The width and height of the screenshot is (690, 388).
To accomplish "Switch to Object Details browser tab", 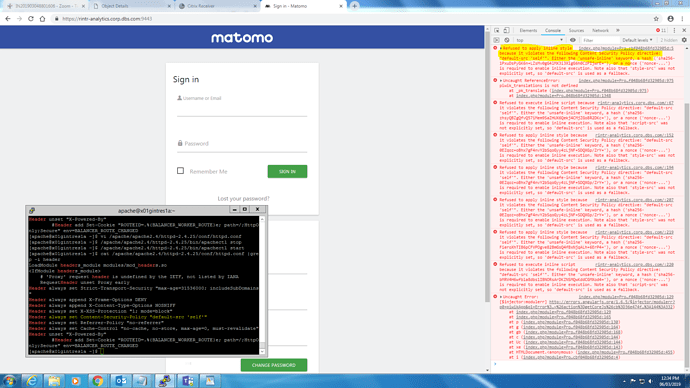I will point(132,6).
